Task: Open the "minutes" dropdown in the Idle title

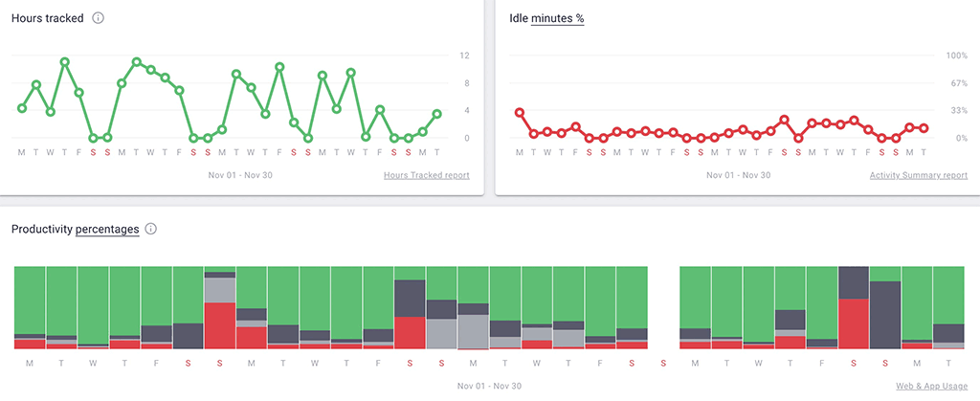Action: (558, 18)
